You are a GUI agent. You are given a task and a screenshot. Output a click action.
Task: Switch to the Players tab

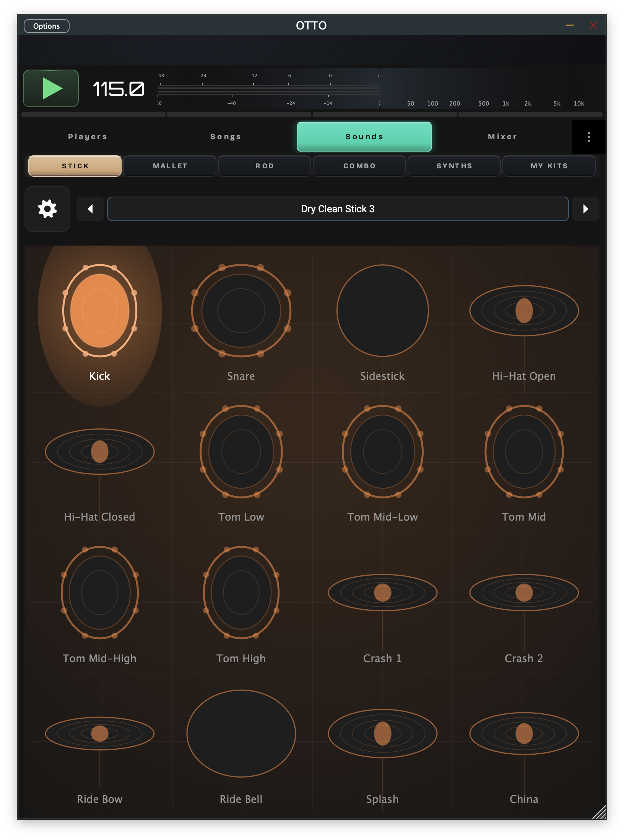(x=88, y=137)
